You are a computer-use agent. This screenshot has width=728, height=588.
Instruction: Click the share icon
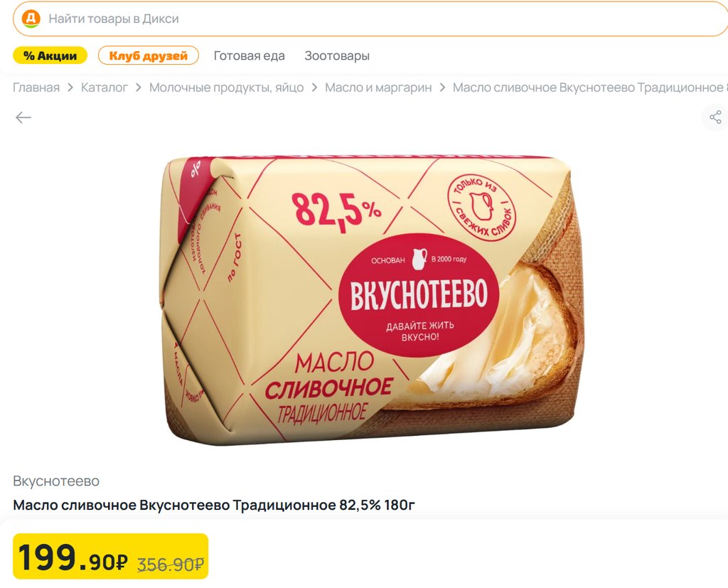pos(715,117)
